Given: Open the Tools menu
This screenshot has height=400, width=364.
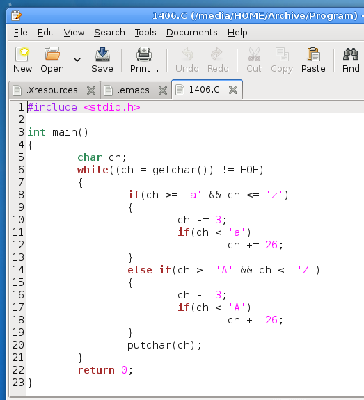Looking at the screenshot, I should pyautogui.click(x=145, y=32).
